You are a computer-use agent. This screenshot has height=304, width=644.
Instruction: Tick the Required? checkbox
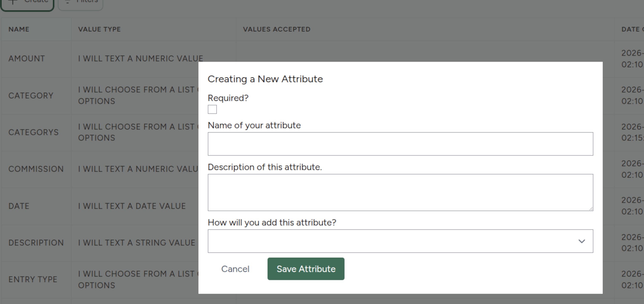tap(212, 110)
